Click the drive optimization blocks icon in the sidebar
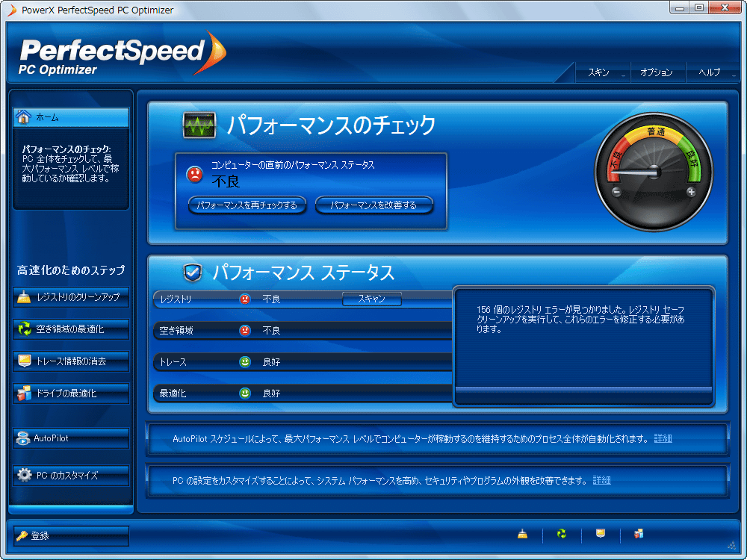The height and width of the screenshot is (560, 747). 24,393
